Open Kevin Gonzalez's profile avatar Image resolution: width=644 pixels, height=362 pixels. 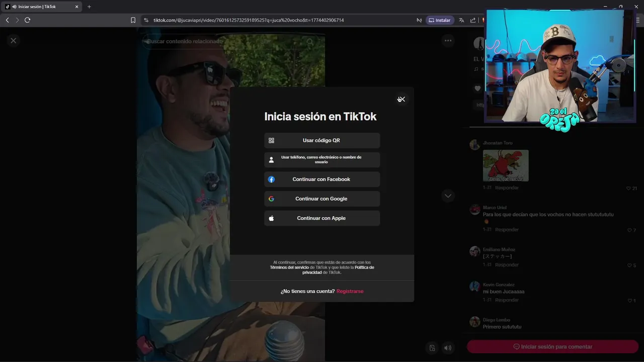[474, 287]
